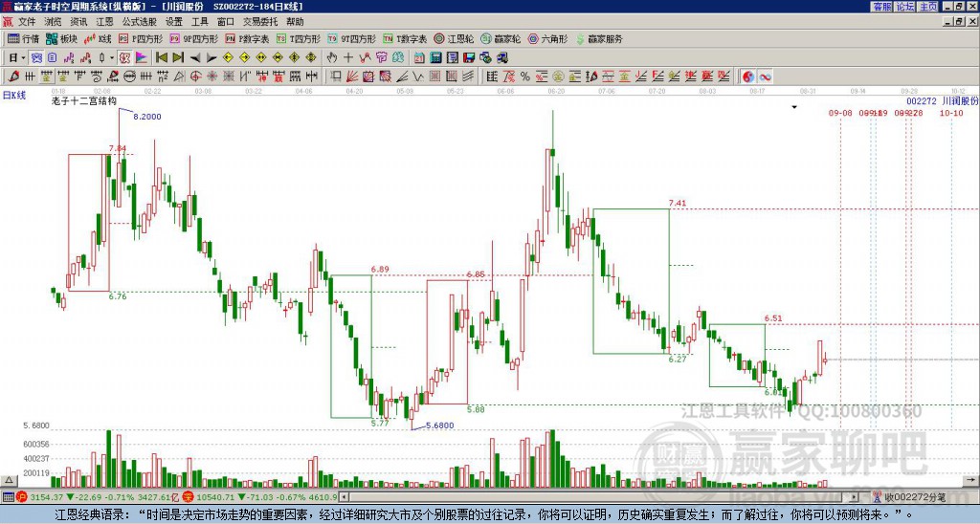Open the 江恩 menu
This screenshot has width=980, height=524.
pos(104,22)
